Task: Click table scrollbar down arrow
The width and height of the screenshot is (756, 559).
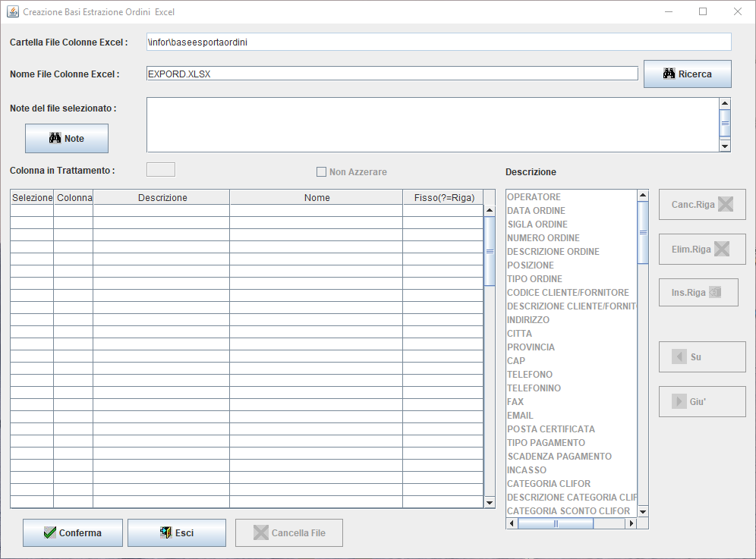Action: coord(490,503)
